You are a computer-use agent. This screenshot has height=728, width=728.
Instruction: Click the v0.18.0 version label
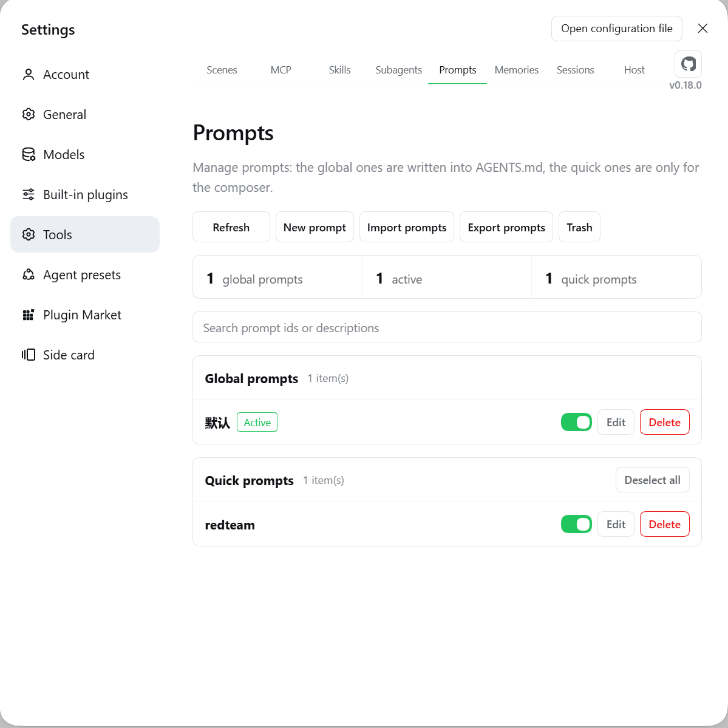685,85
